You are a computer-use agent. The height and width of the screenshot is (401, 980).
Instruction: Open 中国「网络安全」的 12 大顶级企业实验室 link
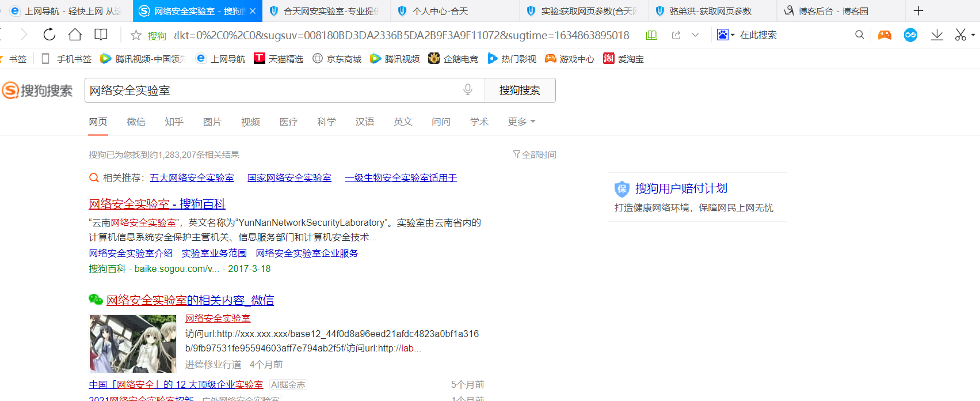[176, 384]
